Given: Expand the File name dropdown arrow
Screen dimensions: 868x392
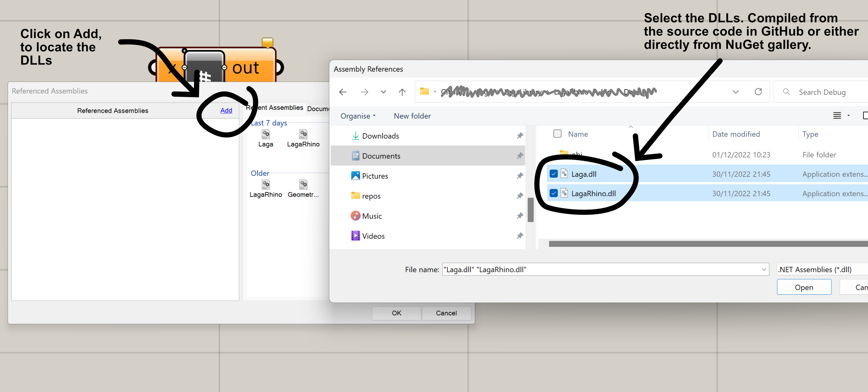Looking at the screenshot, I should click(764, 269).
